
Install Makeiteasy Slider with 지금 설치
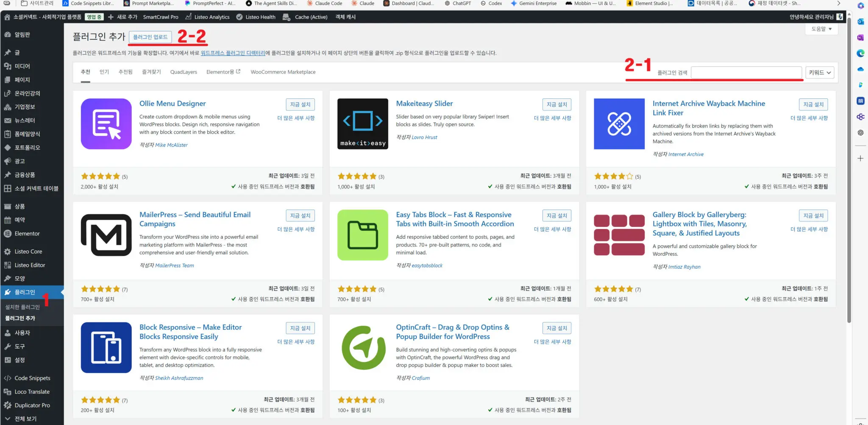tap(556, 104)
